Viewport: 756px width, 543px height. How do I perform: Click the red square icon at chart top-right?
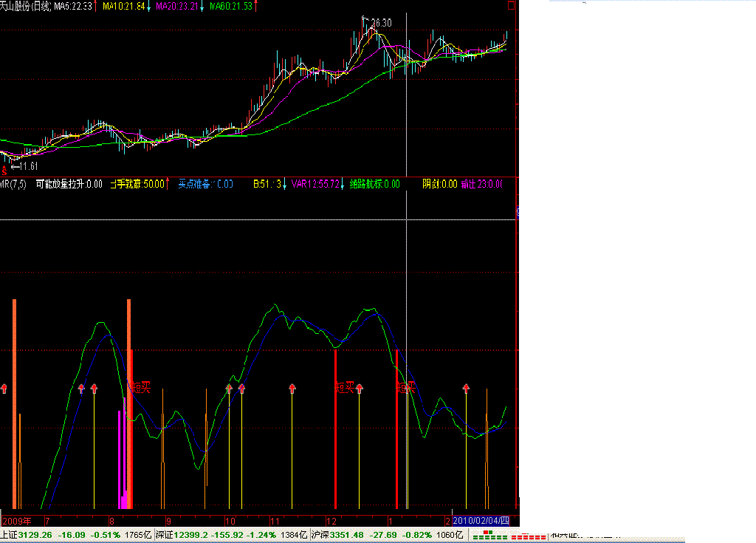tap(511, 6)
